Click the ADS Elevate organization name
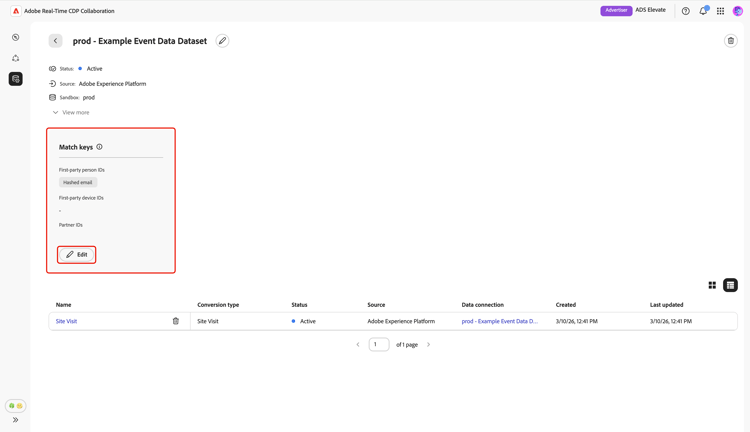 point(651,10)
